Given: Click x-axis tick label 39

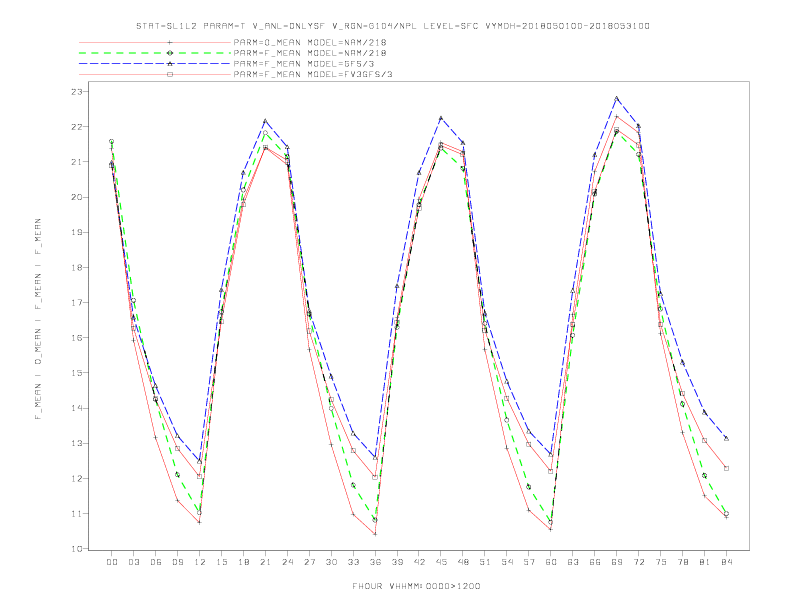Looking at the screenshot, I should (x=397, y=562).
